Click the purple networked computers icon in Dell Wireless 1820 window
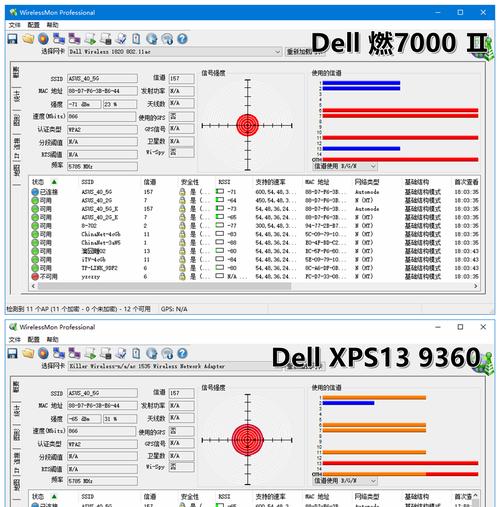This screenshot has height=507, width=500. click(x=74, y=39)
